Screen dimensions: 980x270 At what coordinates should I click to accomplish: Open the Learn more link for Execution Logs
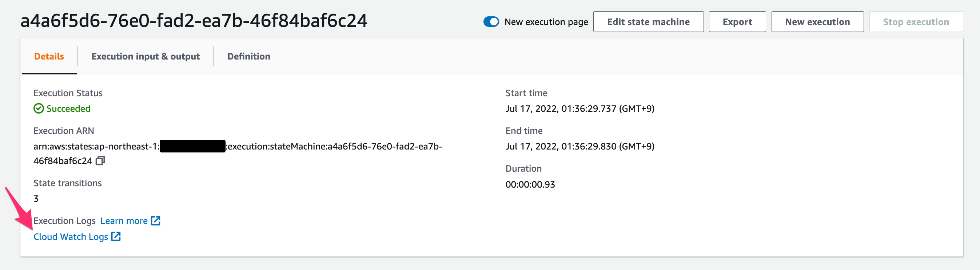124,221
